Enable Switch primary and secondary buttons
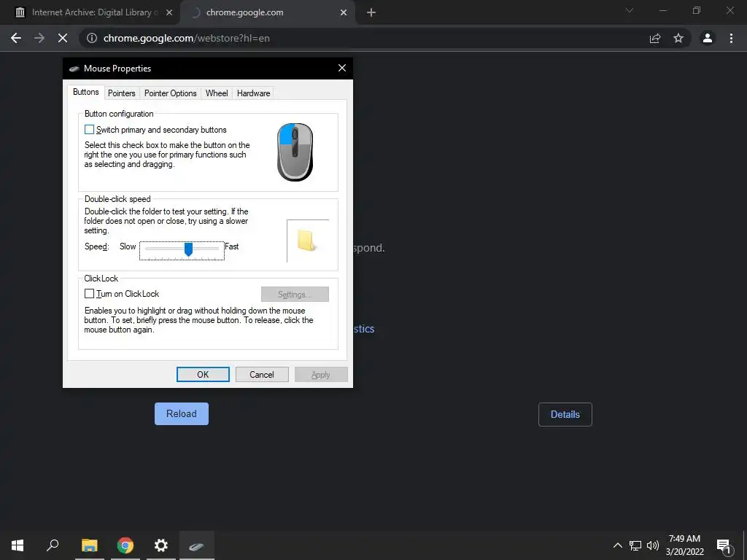 pyautogui.click(x=89, y=130)
